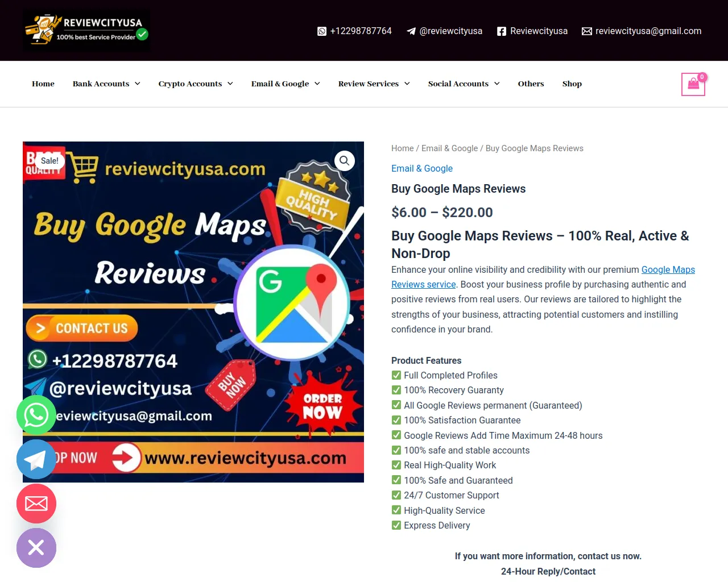Click Google Reviews Add Time feature
Image resolution: width=728 pixels, height=582 pixels.
click(503, 435)
